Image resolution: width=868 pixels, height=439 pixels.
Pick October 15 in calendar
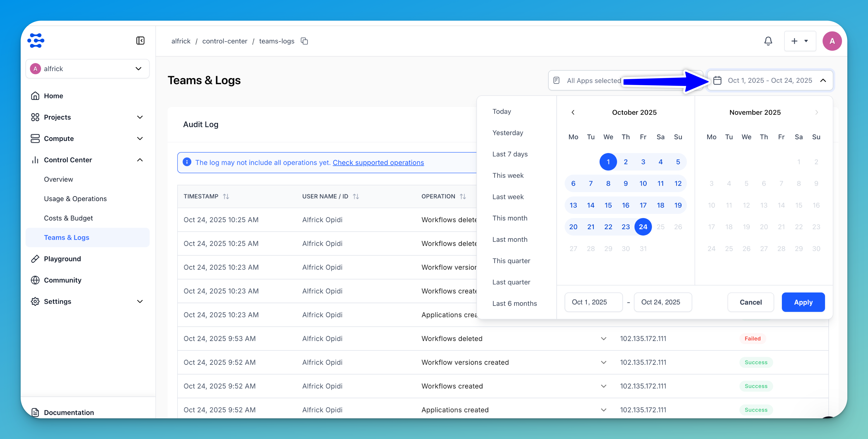608,205
